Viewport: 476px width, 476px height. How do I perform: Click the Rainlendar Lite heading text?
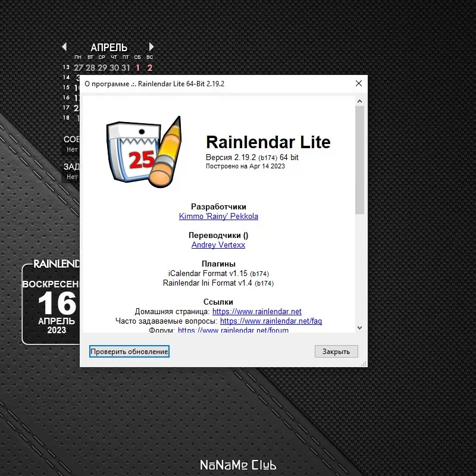268,142
